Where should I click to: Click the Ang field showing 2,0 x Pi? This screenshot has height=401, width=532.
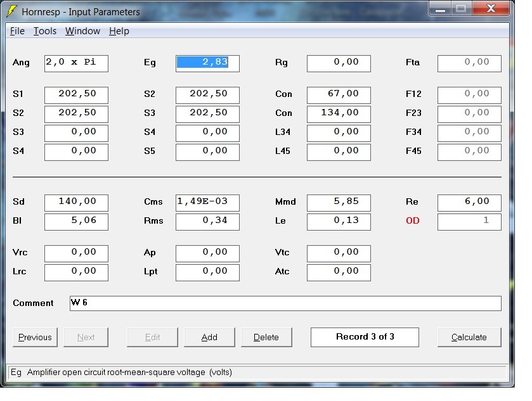pyautogui.click(x=76, y=63)
